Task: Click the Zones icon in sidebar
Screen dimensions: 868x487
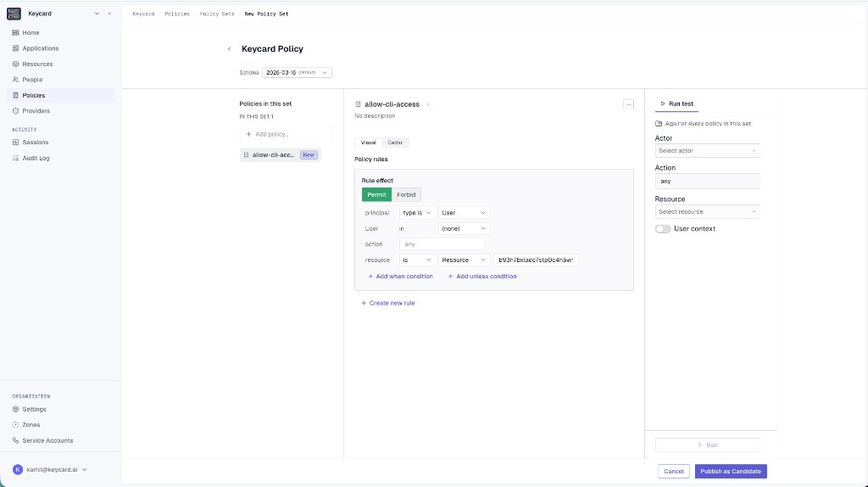Action: (15, 424)
